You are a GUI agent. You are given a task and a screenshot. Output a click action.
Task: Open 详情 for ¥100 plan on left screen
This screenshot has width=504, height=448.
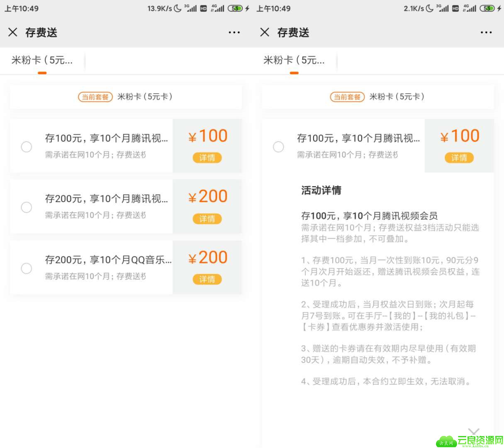(207, 158)
